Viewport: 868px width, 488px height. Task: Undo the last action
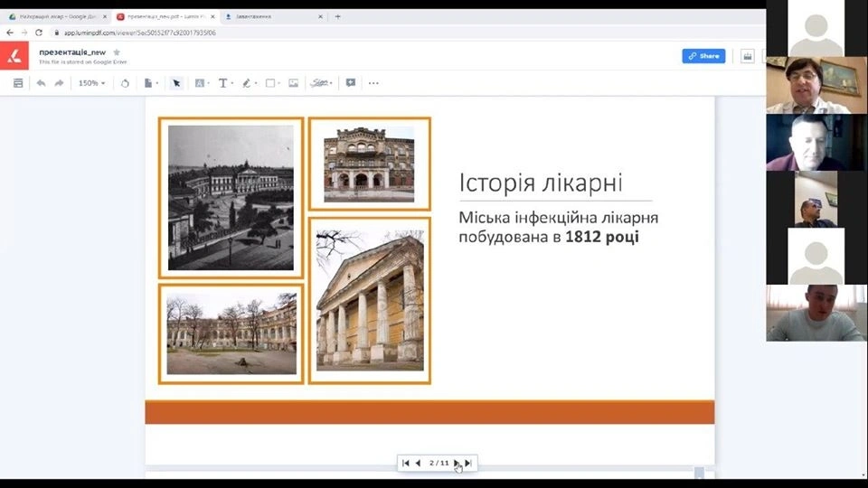coord(41,83)
